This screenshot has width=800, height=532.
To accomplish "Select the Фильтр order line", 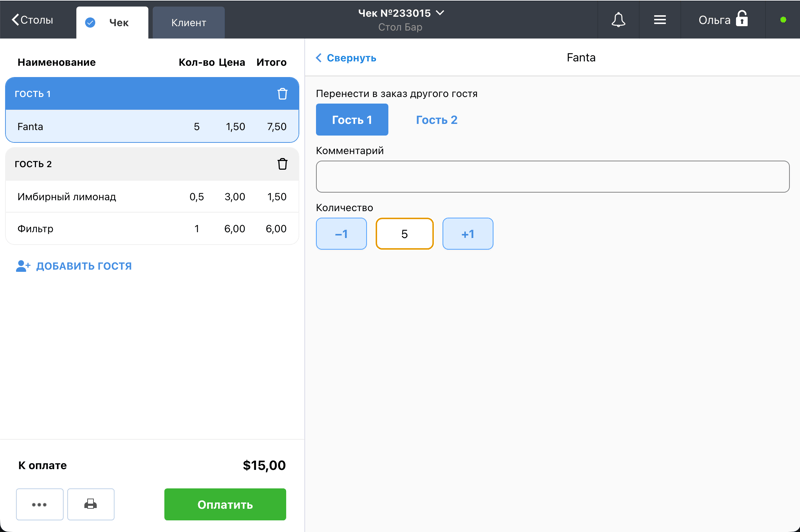I will (x=152, y=229).
